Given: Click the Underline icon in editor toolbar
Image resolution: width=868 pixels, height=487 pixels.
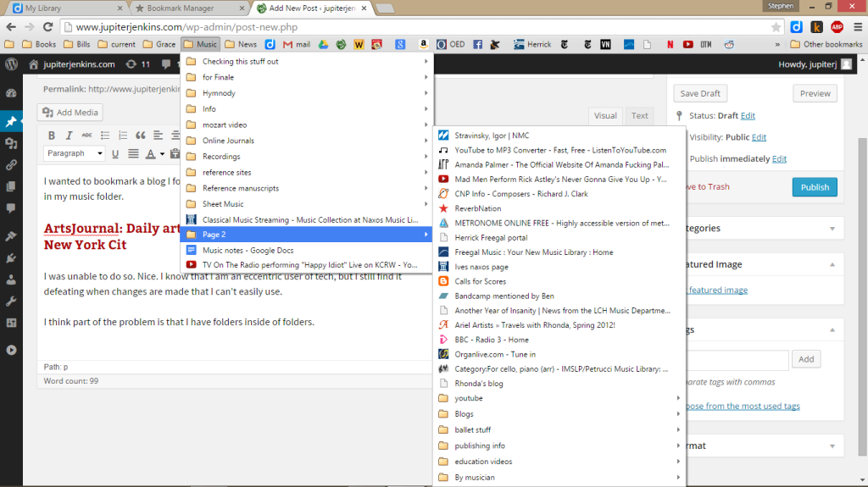Looking at the screenshot, I should 115,154.
